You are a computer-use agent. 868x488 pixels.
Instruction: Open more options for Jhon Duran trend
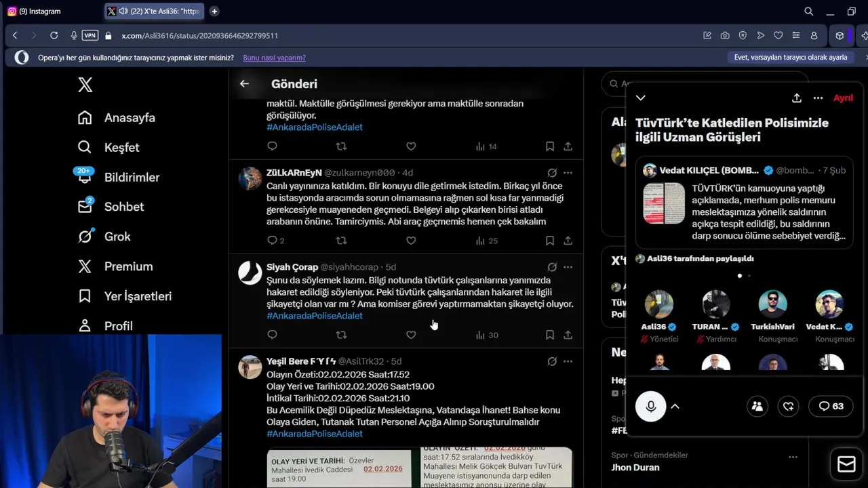tap(793, 457)
